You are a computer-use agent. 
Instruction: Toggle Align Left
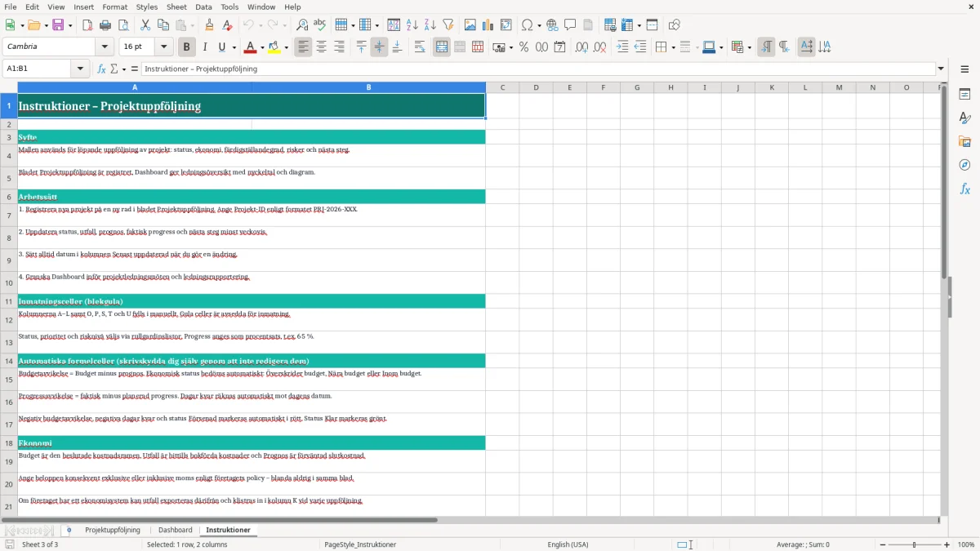(x=303, y=47)
